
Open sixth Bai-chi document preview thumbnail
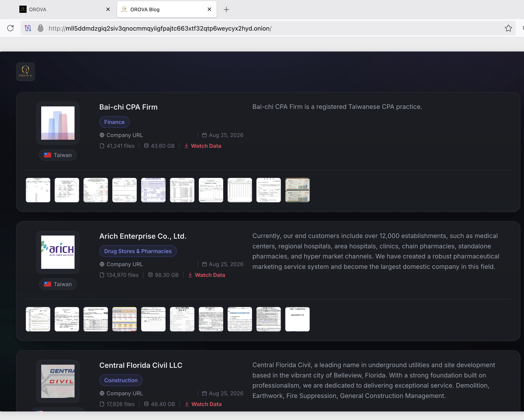coord(182,190)
